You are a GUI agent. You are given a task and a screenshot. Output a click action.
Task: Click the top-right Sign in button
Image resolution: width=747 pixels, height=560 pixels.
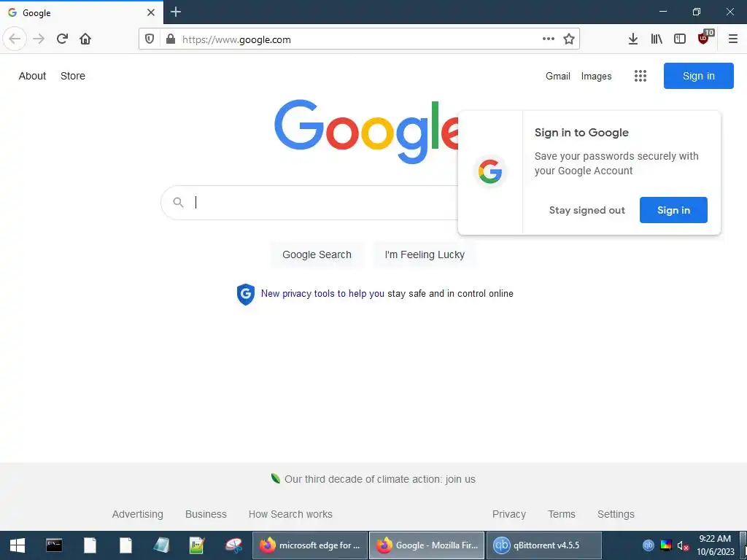point(698,76)
